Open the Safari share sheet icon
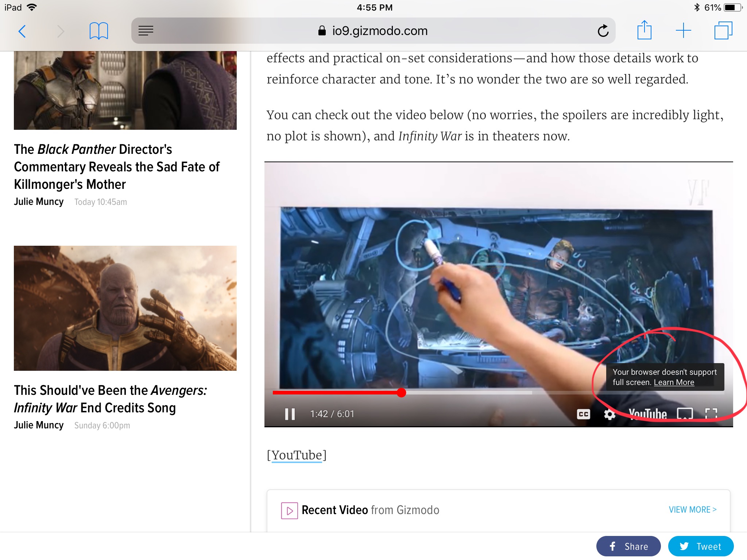Screen dimensions: 747x560 (x=644, y=30)
